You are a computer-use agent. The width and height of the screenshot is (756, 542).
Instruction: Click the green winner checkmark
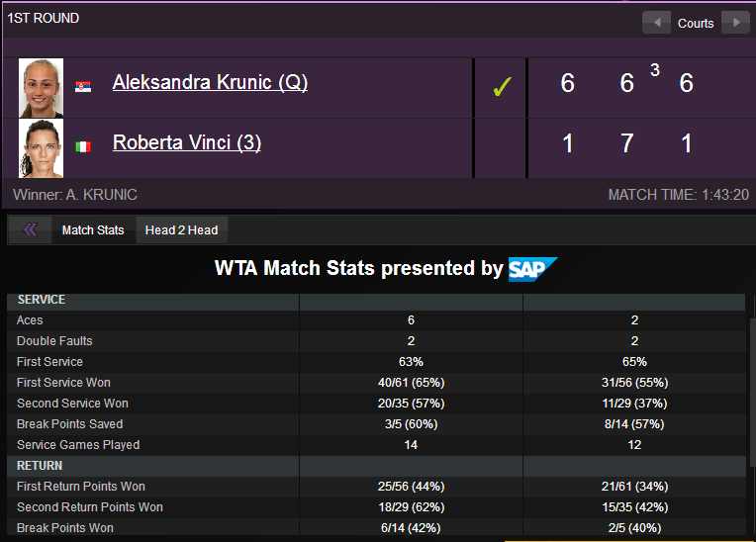(x=502, y=87)
